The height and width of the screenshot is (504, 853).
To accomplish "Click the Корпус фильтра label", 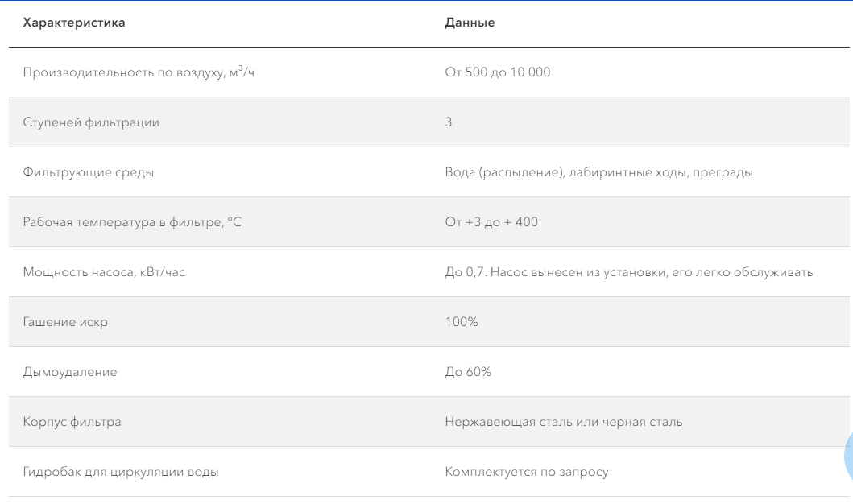I will coord(72,422).
